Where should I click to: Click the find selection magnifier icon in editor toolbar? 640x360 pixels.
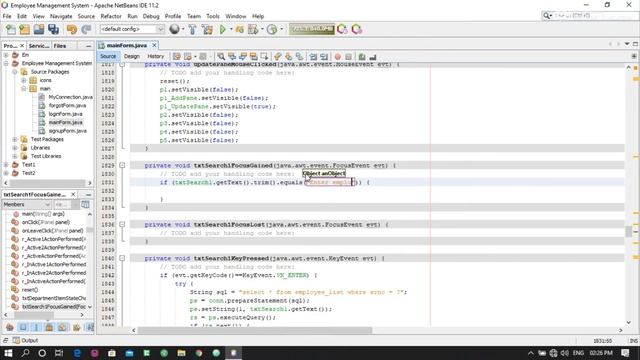pos(221,56)
